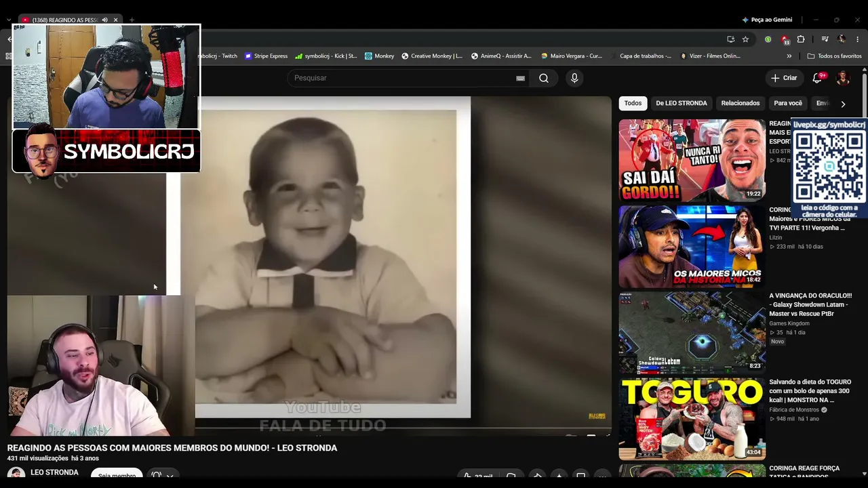The height and width of the screenshot is (488, 868).
Task: Open the Stripe Express bookmark
Action: coord(266,56)
